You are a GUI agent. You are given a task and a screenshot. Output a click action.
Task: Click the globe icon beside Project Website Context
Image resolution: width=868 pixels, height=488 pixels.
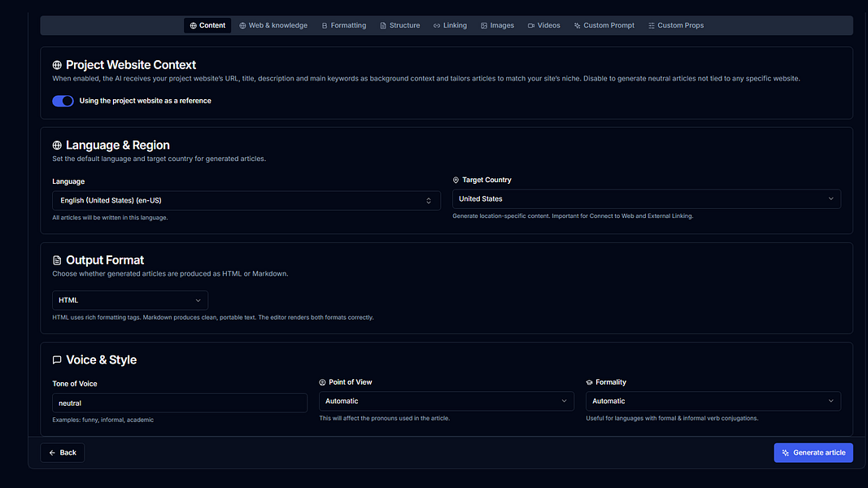(x=57, y=65)
